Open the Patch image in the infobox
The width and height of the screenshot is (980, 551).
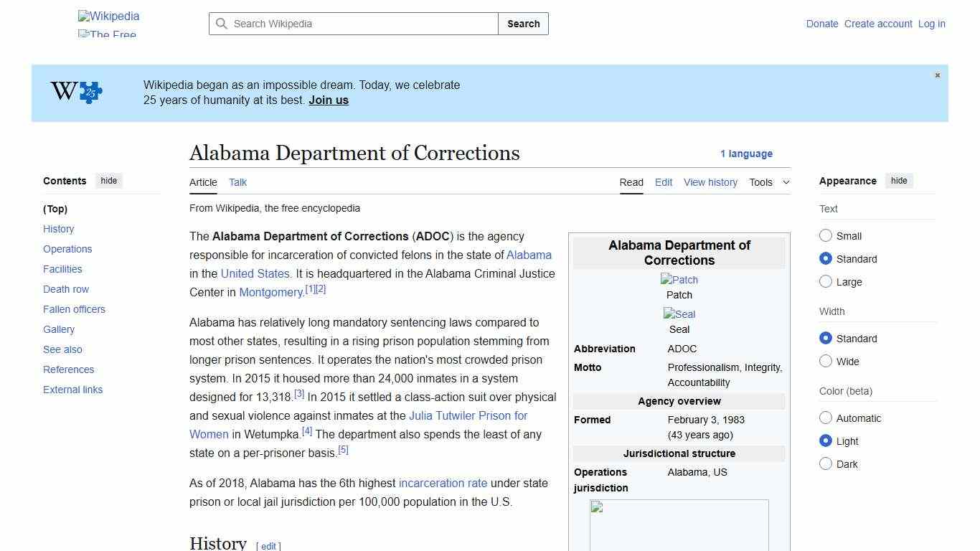(x=679, y=280)
